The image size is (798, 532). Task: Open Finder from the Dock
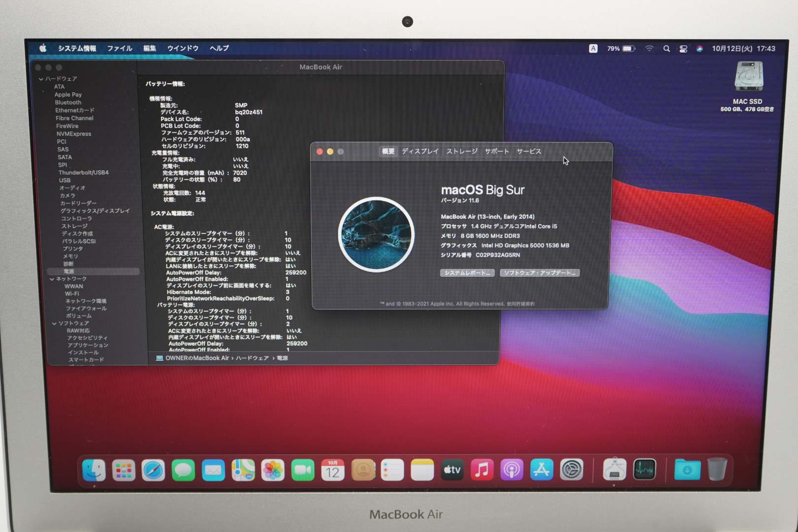(x=94, y=470)
